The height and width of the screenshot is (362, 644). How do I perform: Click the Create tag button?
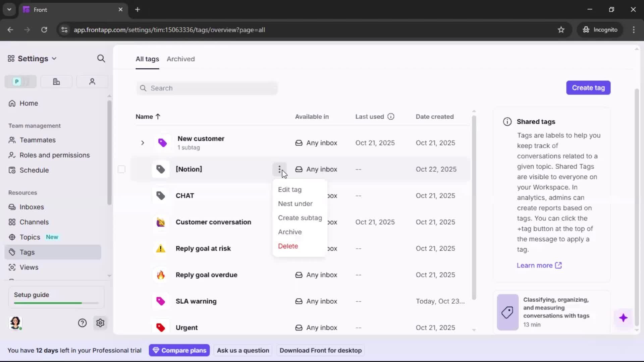(x=588, y=87)
